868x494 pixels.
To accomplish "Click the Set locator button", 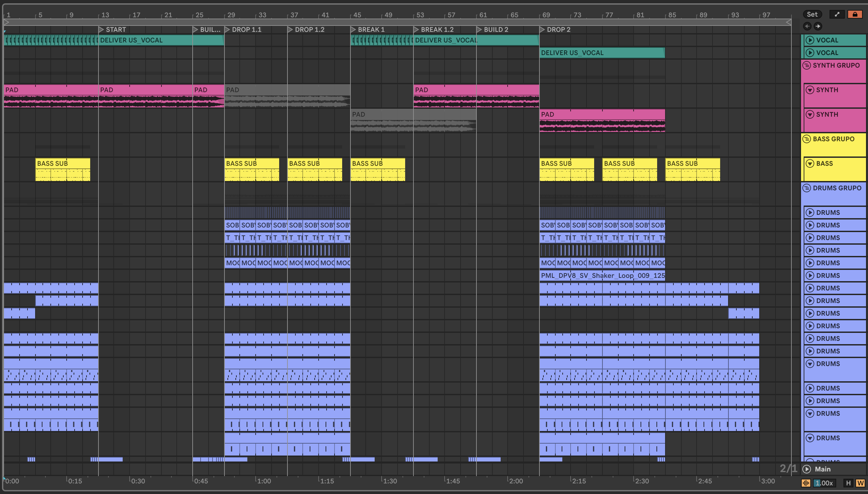I will point(812,14).
